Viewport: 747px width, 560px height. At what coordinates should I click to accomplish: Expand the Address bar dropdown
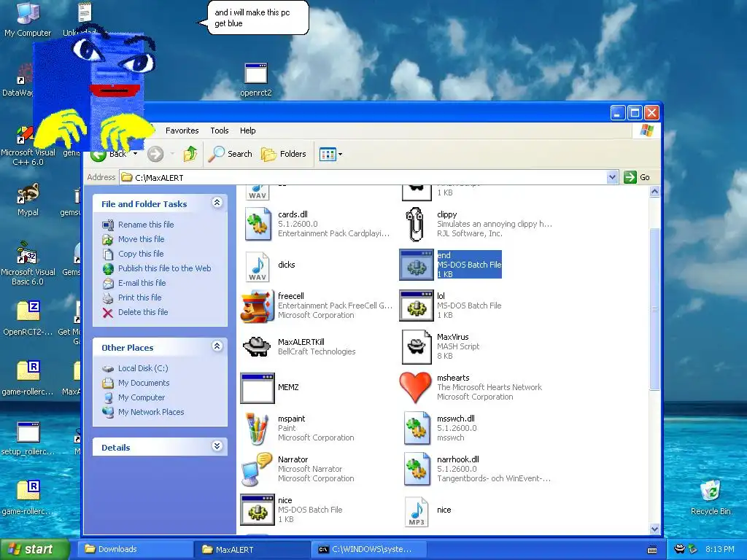pos(612,178)
